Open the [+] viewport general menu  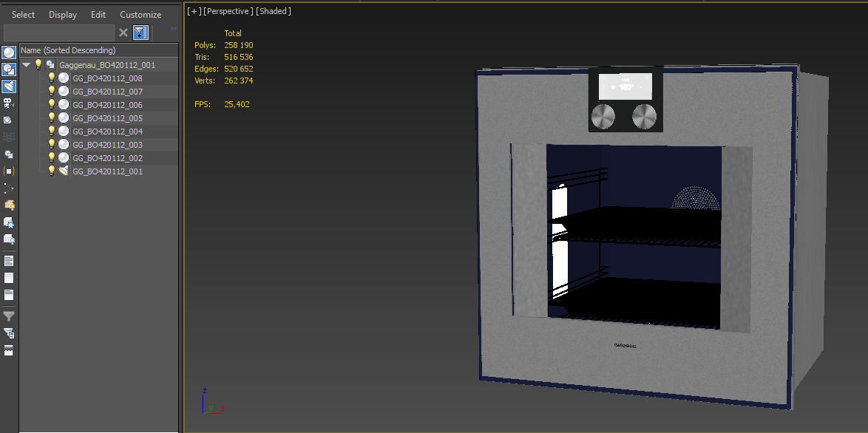194,11
